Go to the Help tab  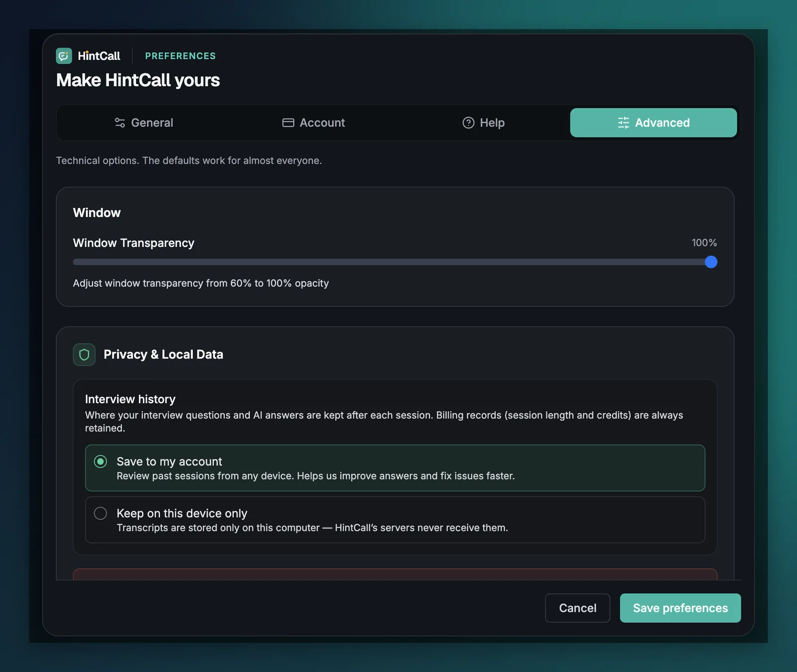pos(483,122)
